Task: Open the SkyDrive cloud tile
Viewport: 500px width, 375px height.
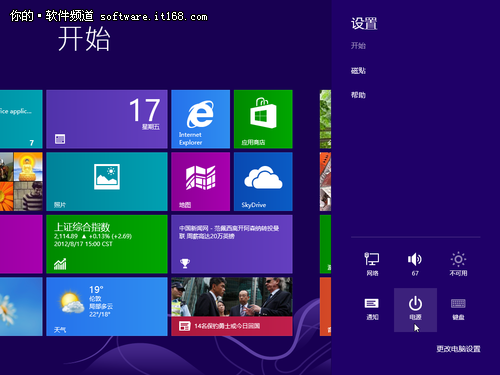Action: [263, 182]
